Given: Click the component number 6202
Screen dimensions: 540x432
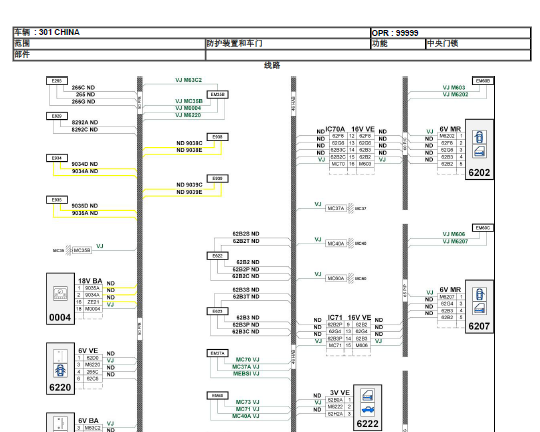Looking at the screenshot, I should [479, 173].
